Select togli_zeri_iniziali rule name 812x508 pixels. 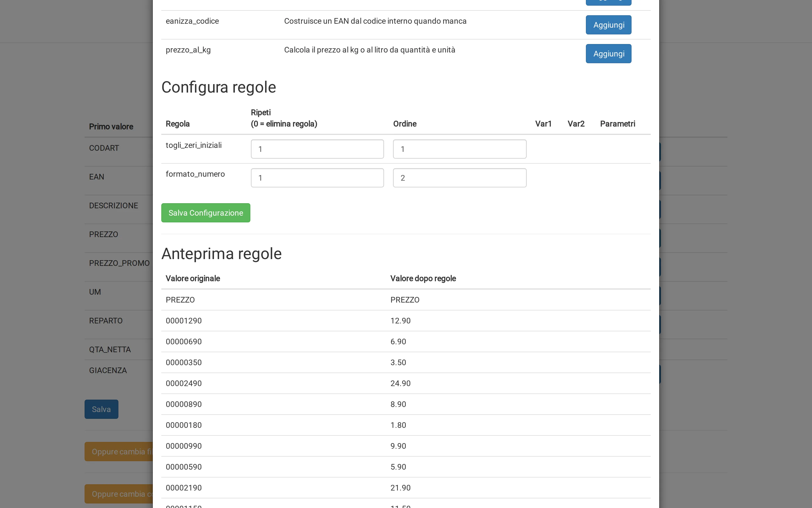194,145
